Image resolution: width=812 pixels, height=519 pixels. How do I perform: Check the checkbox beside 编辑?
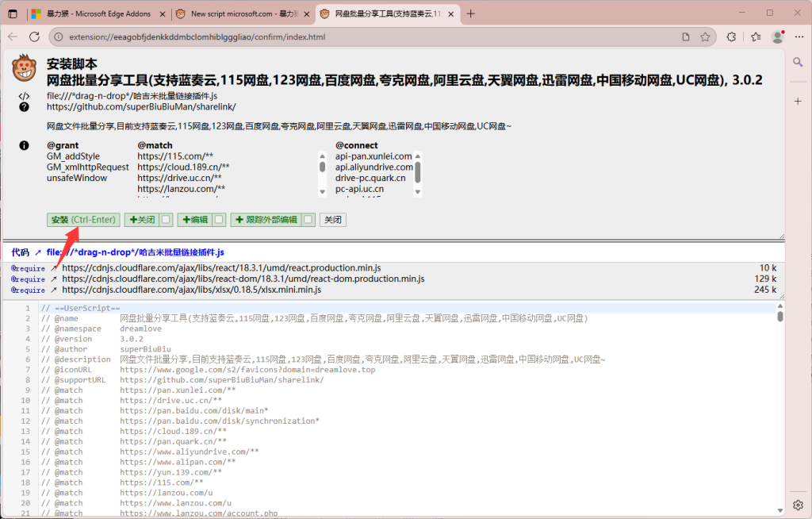click(x=219, y=219)
